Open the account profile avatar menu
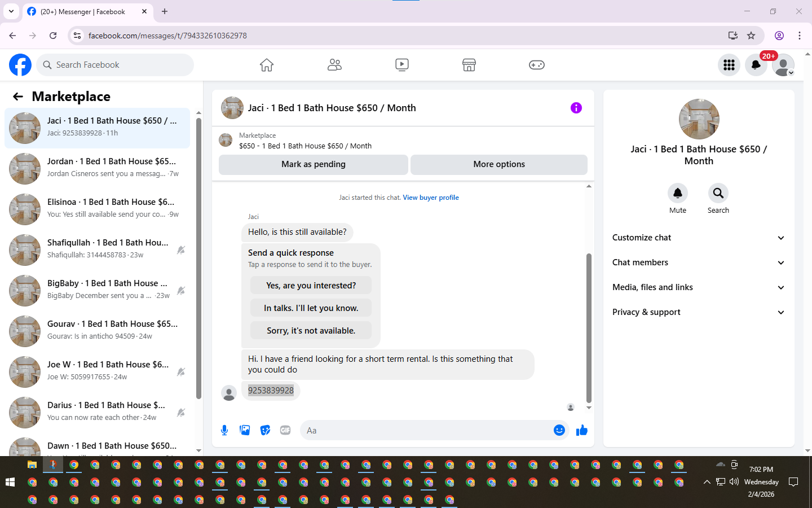The image size is (812, 508). pyautogui.click(x=783, y=65)
